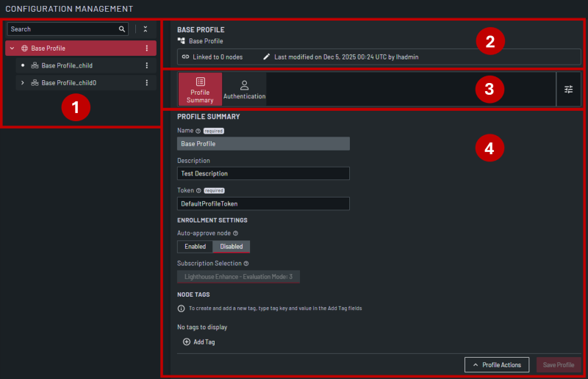588x379 pixels.
Task: Click into the Description input field
Action: pos(263,173)
